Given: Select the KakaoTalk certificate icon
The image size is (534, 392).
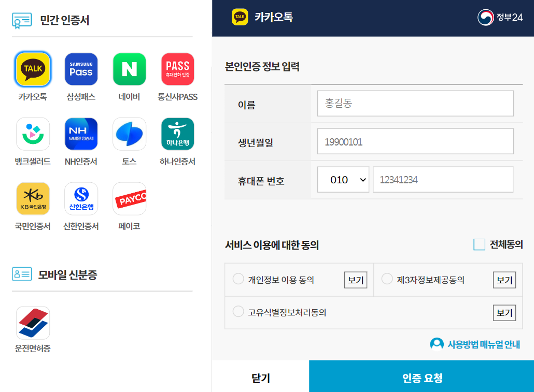Looking at the screenshot, I should [x=33, y=69].
